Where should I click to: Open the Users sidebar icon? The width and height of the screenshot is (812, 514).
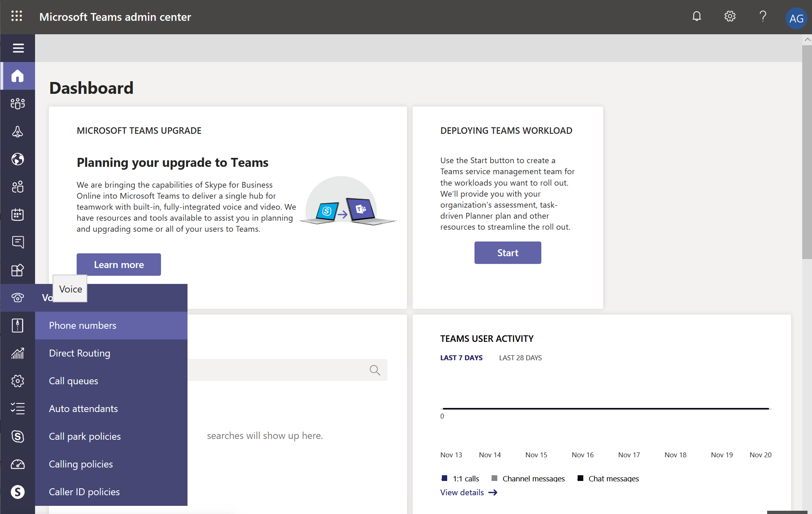click(x=18, y=187)
